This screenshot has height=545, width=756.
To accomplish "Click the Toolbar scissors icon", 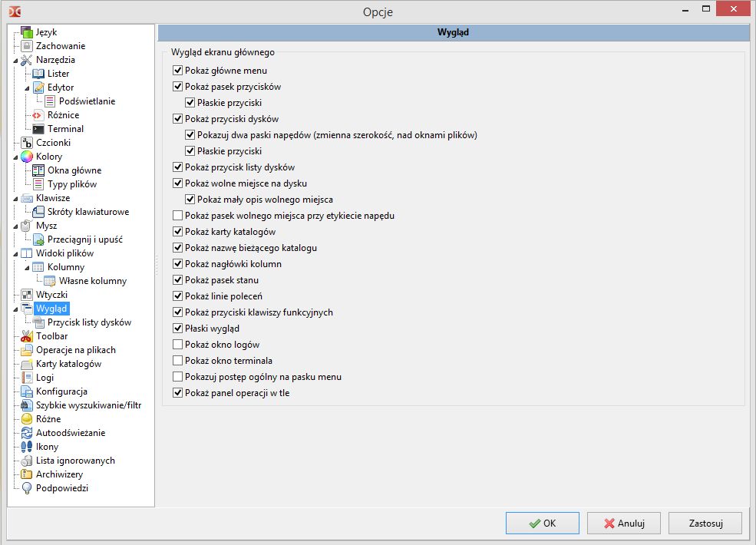I will point(27,336).
